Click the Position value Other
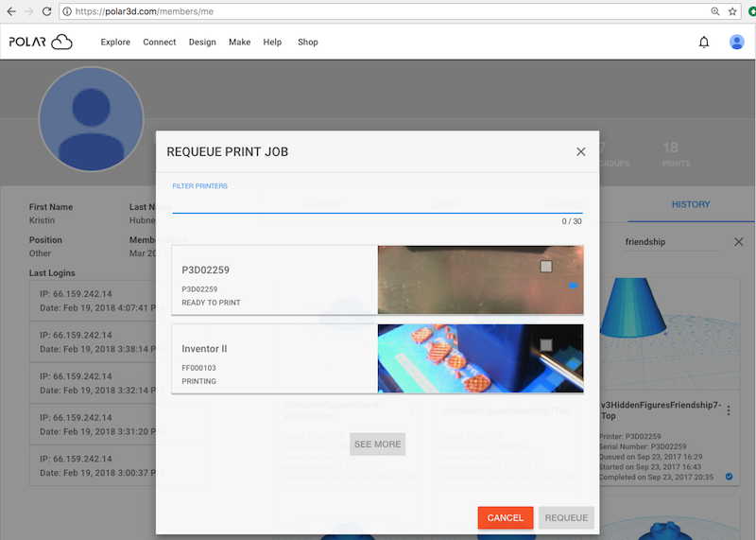The height and width of the screenshot is (540, 756). (x=40, y=253)
